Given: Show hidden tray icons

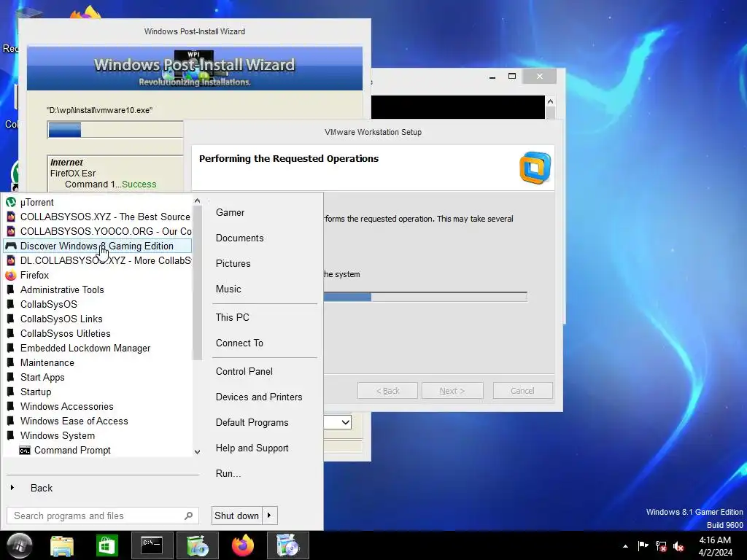Looking at the screenshot, I should 625,546.
